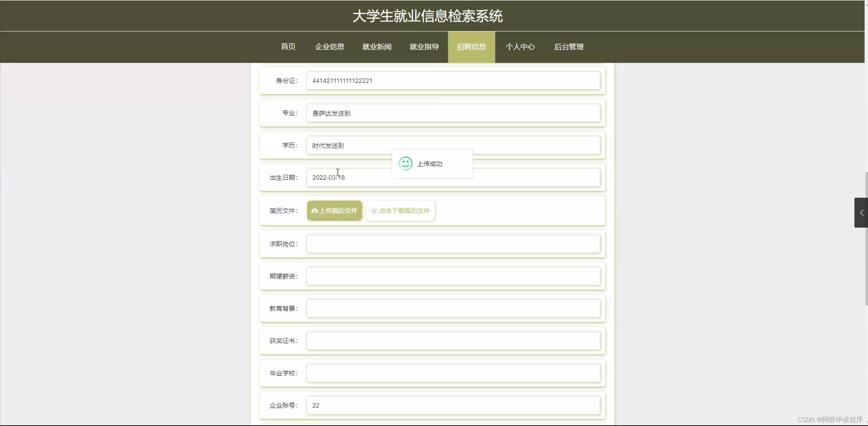Switch to the 招聘信息 tab

tap(471, 47)
